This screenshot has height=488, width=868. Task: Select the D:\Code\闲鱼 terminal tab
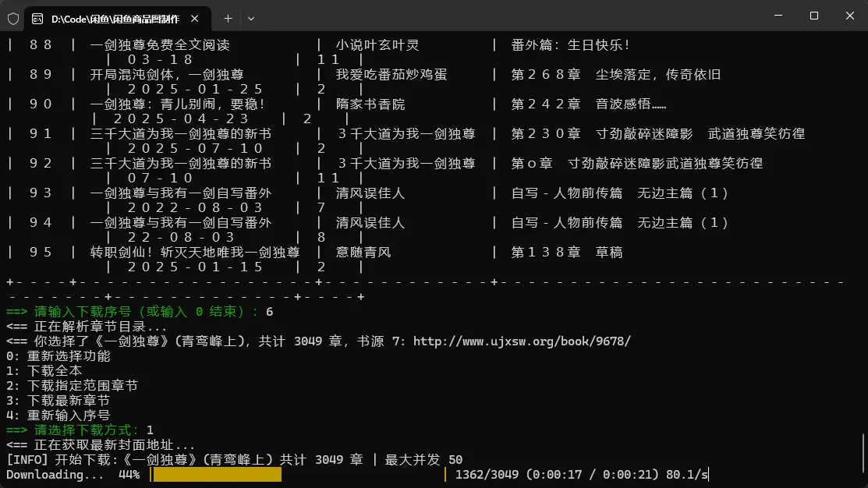click(117, 19)
